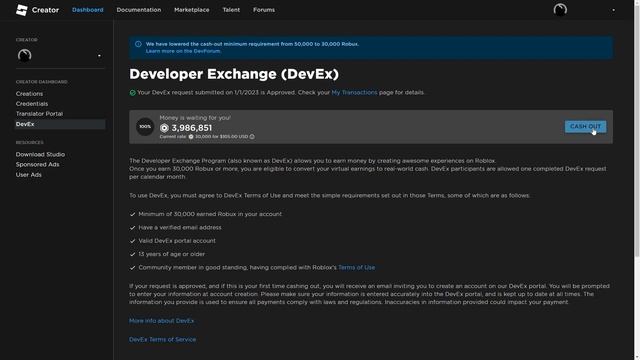Click checkmark next to 13 years of age
This screenshot has height=360, width=640.
[132, 254]
